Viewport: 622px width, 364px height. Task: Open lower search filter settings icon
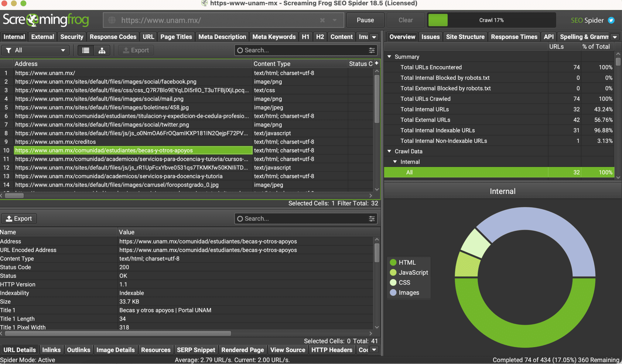[x=372, y=219]
